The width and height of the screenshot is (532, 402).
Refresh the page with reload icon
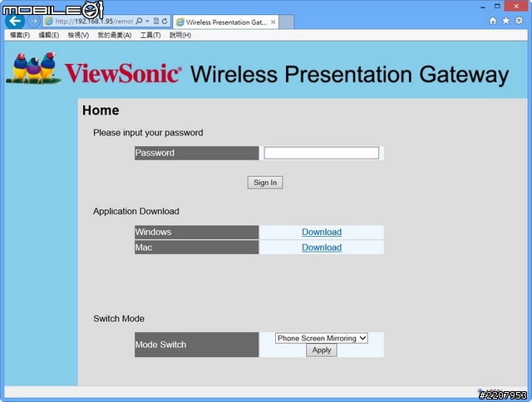click(165, 22)
